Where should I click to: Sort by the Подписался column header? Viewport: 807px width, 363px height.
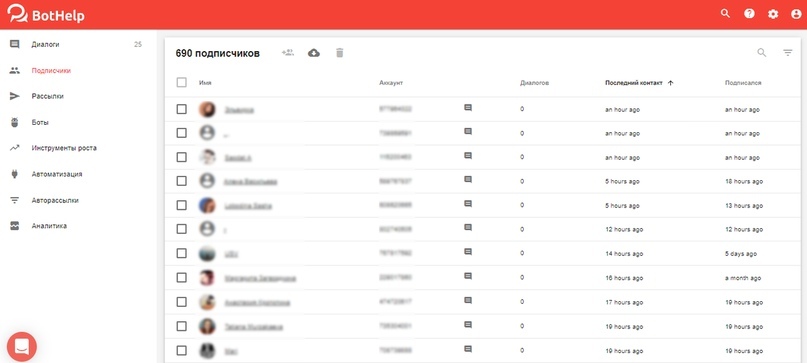pos(743,83)
